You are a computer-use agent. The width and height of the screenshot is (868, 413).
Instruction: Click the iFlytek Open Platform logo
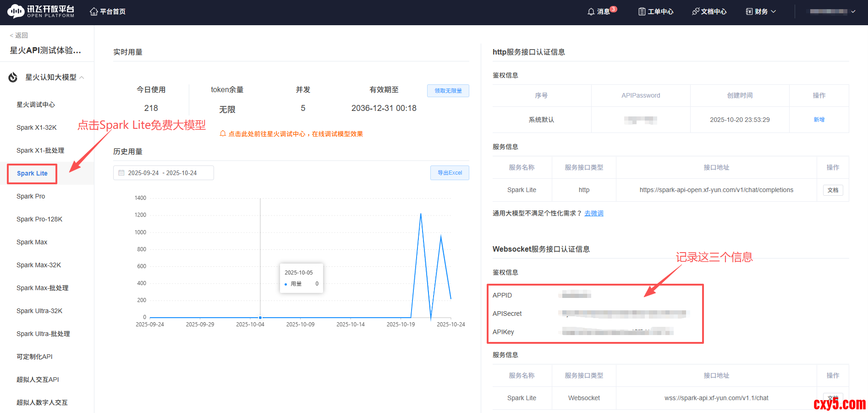pyautogui.click(x=40, y=11)
